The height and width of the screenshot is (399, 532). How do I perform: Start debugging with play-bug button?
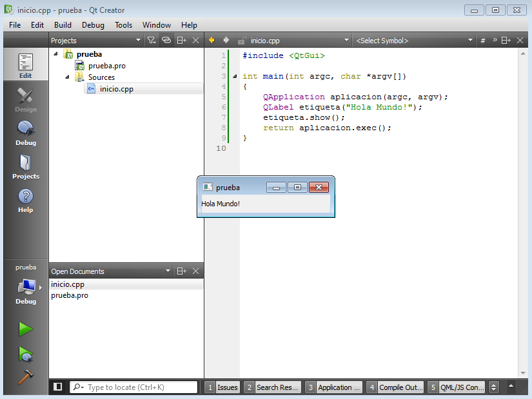coord(25,355)
